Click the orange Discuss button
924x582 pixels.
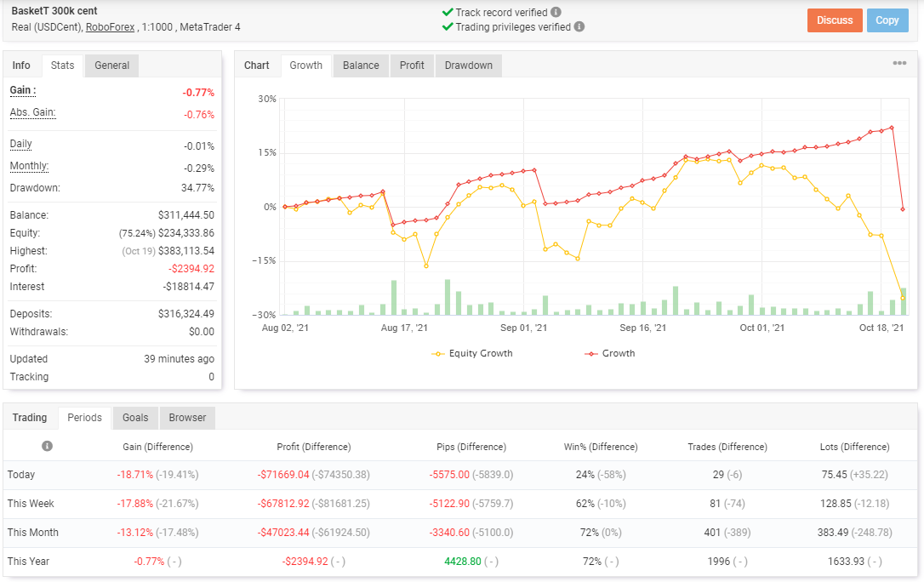[x=835, y=20]
